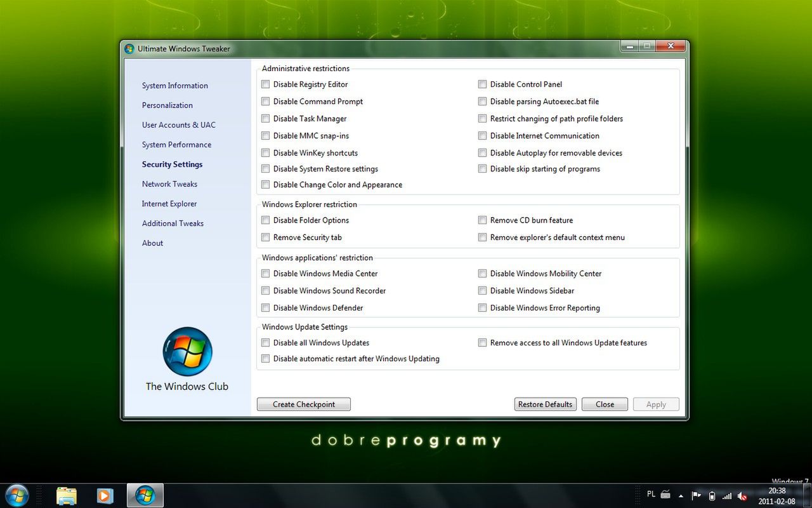Click the keyboard layout tray icon
812x508 pixels.
pyautogui.click(x=665, y=495)
